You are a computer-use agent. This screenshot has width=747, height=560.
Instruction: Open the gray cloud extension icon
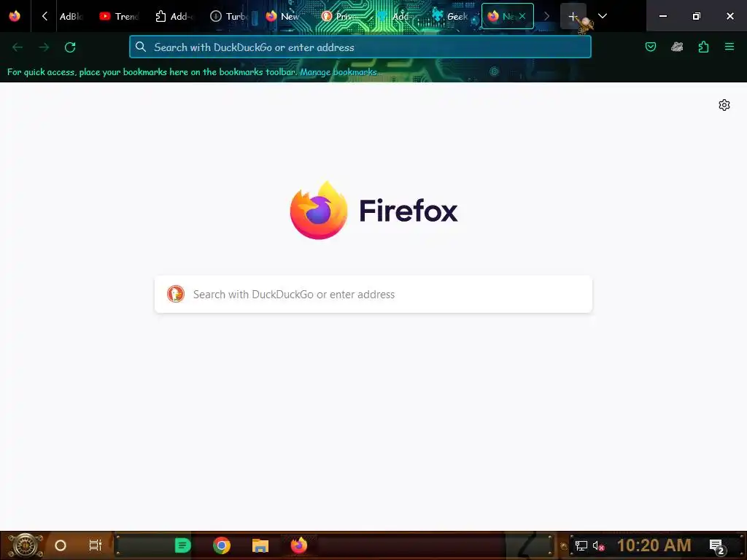click(677, 47)
